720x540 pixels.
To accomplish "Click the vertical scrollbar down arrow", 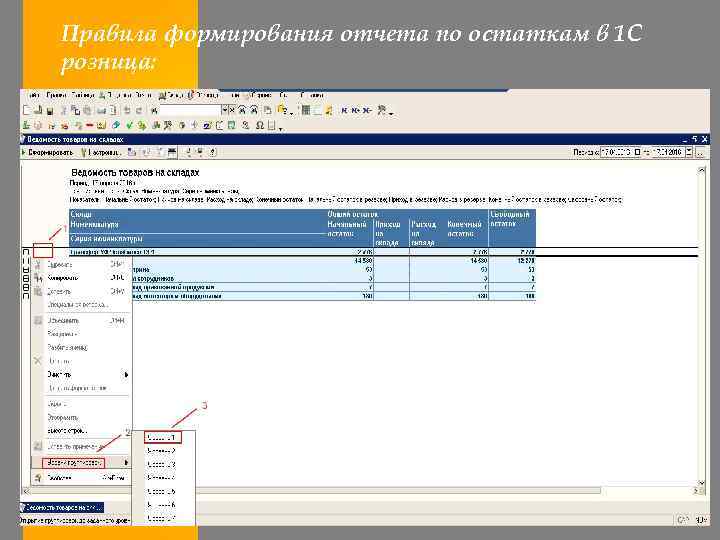I will (x=701, y=483).
